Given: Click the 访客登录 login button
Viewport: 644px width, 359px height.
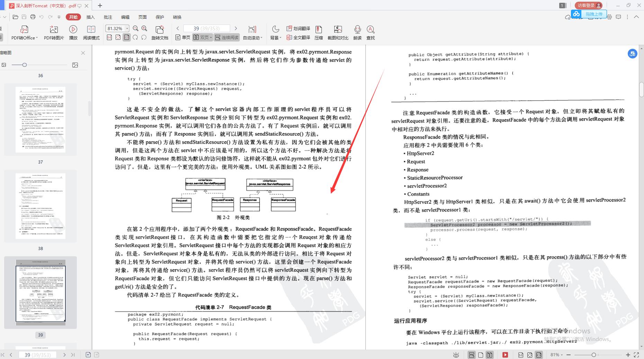Looking at the screenshot, I should (x=589, y=5).
